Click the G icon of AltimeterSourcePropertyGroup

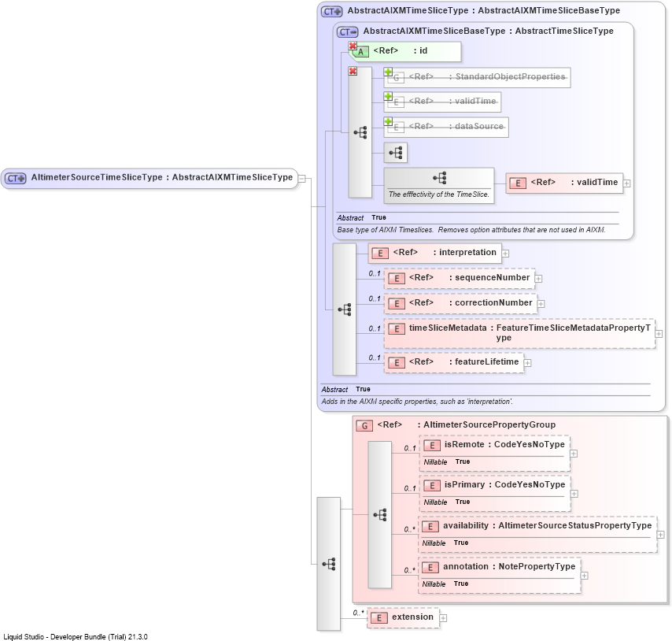point(364,426)
